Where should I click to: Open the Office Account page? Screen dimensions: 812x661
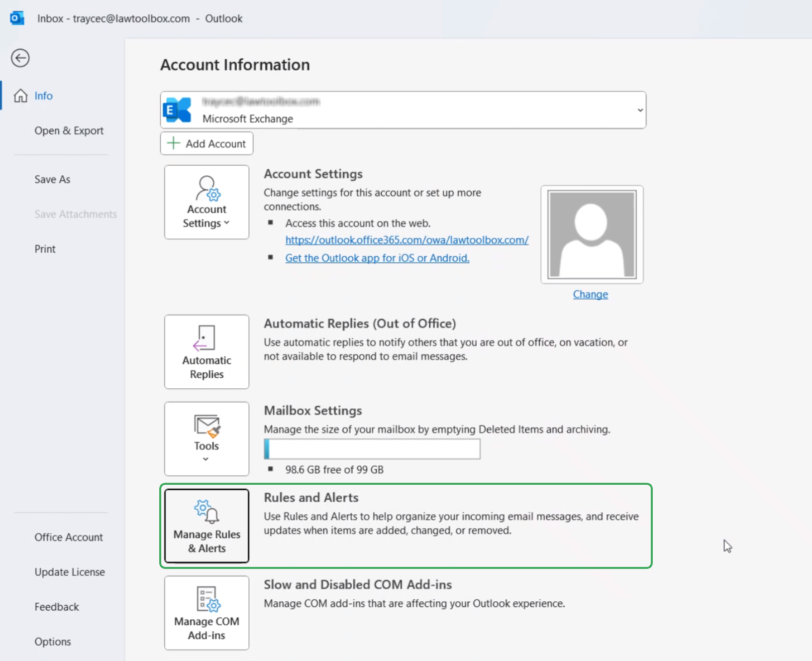click(69, 537)
